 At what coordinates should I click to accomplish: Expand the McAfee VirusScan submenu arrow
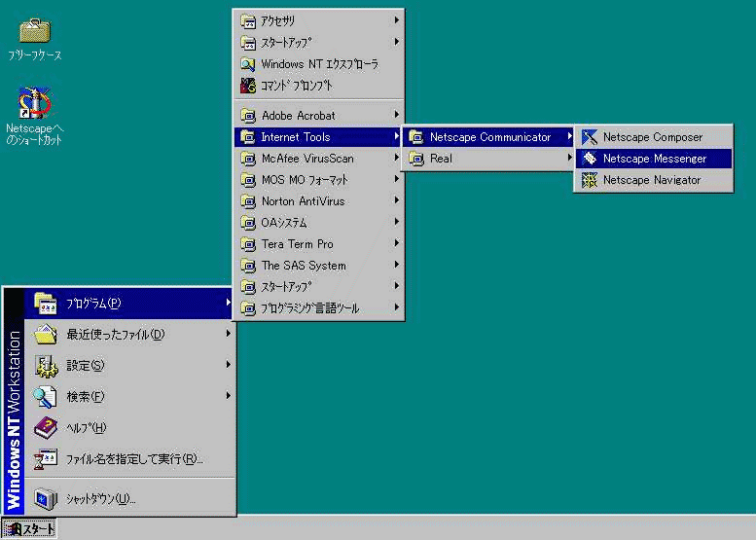[396, 158]
